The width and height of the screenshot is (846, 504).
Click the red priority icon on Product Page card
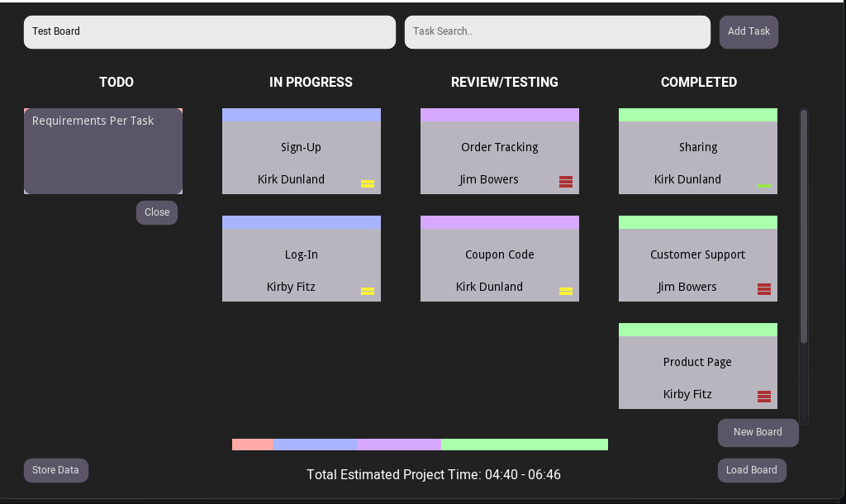pyautogui.click(x=764, y=397)
